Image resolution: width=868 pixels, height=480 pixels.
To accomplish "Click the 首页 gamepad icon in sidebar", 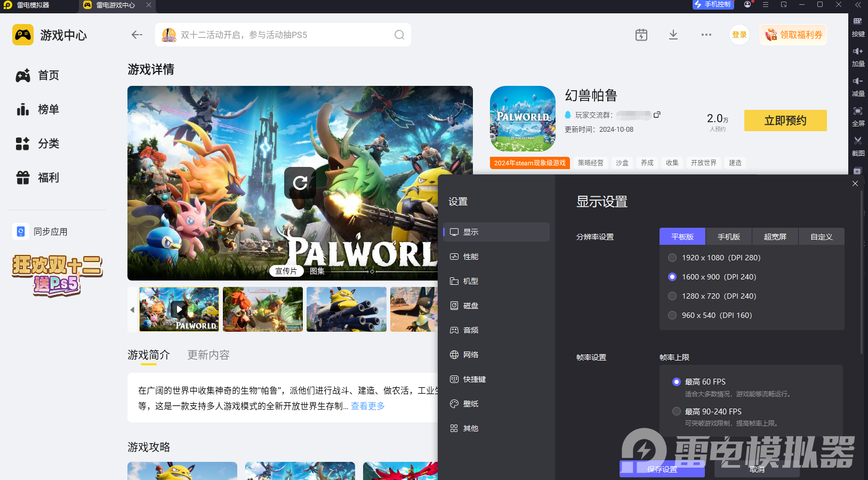I will coord(23,76).
